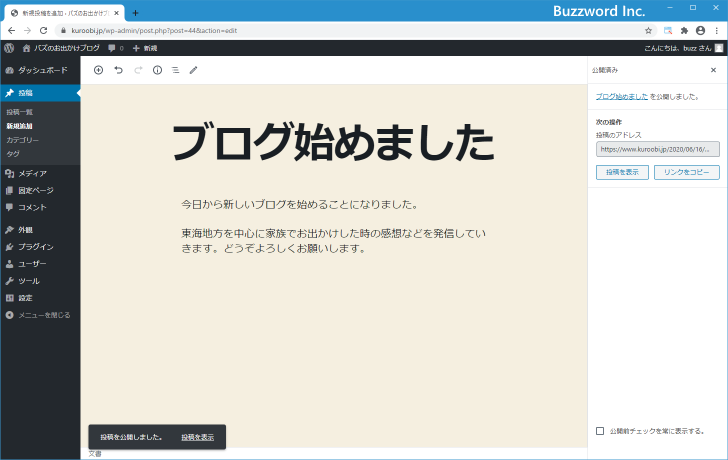Open browser profile account icon
The width and height of the screenshot is (728, 460).
[701, 31]
